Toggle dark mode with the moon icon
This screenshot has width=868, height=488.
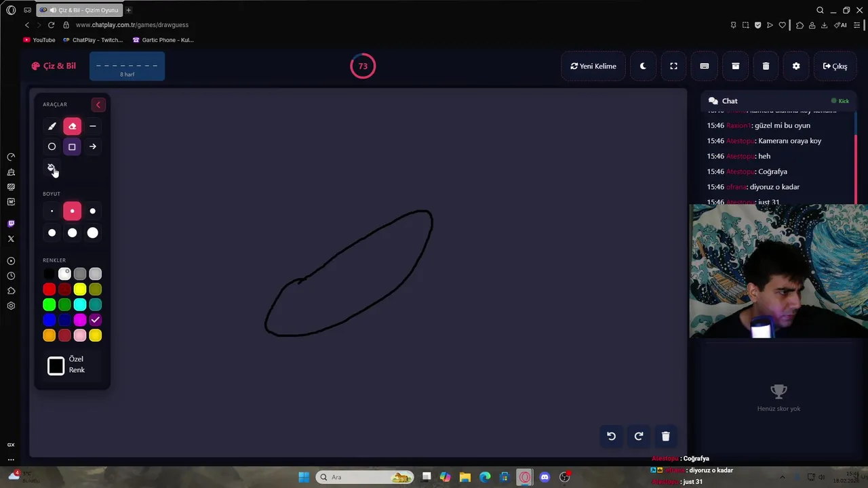643,66
